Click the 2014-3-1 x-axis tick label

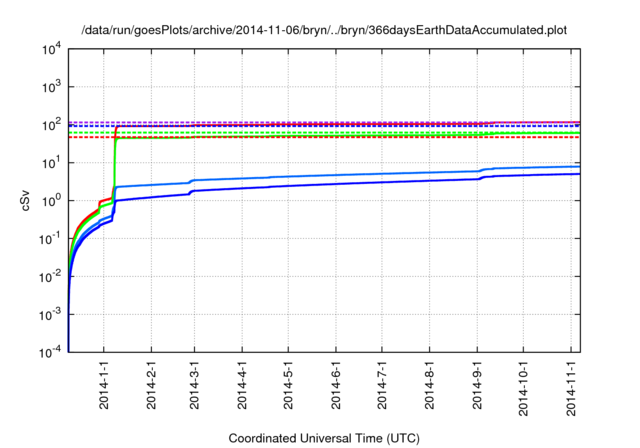pyautogui.click(x=195, y=385)
